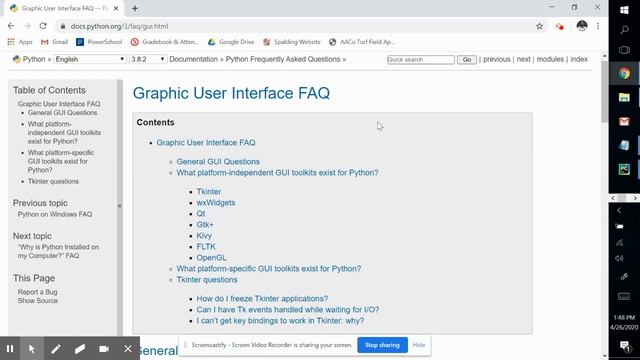Click the Quick search input field

tap(420, 60)
